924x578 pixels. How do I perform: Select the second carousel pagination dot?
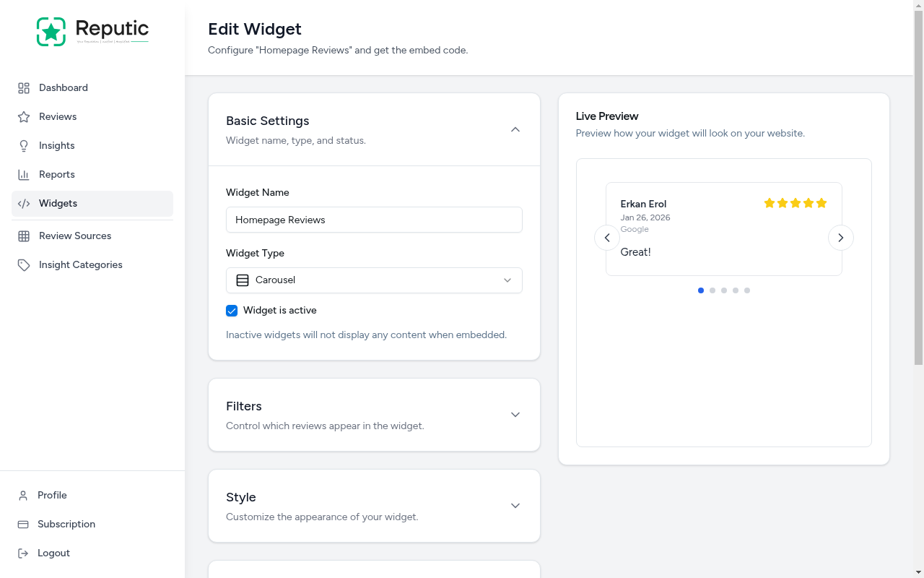[712, 290]
